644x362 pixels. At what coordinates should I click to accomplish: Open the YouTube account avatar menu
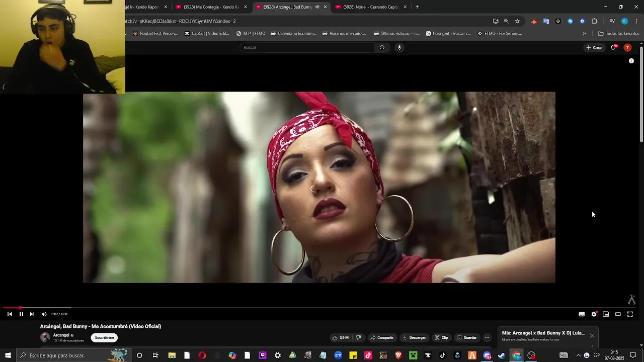click(627, 48)
